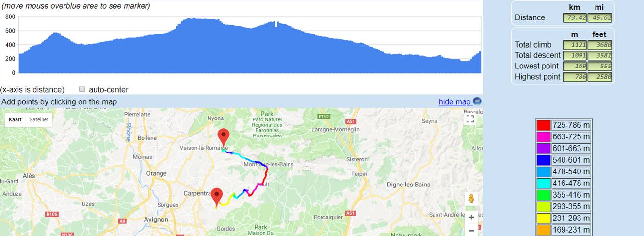The height and width of the screenshot is (236, 644).
Task: Switch to the Satelliet map tab
Action: coord(39,119)
